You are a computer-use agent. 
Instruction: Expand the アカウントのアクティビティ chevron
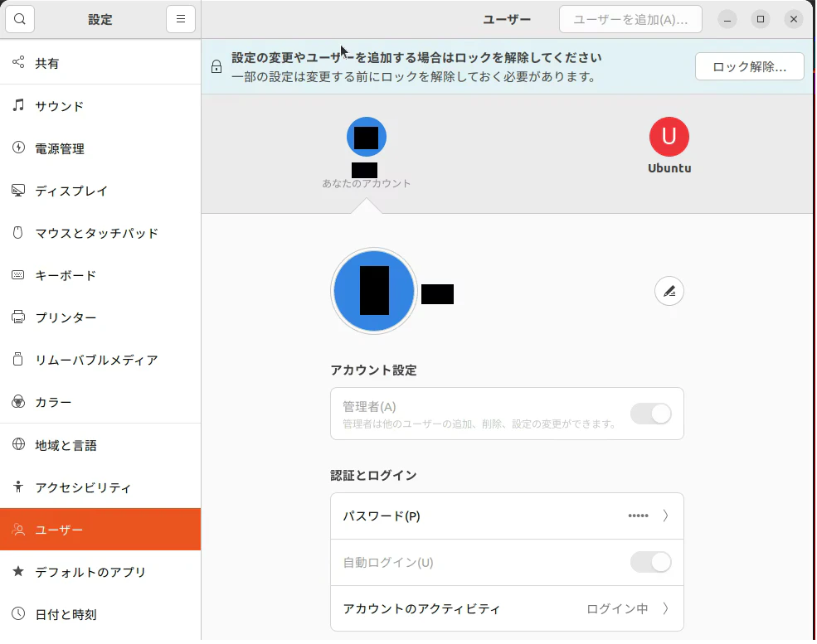(x=665, y=608)
